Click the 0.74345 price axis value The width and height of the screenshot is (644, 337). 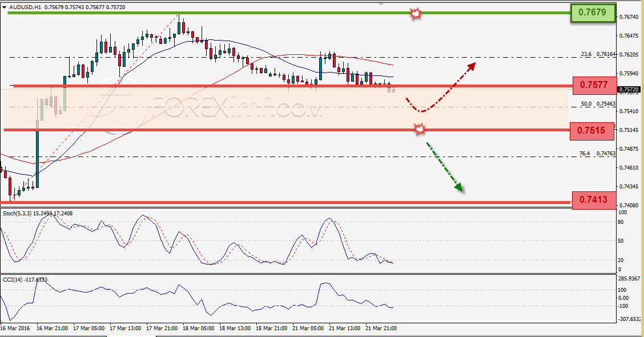pyautogui.click(x=629, y=187)
